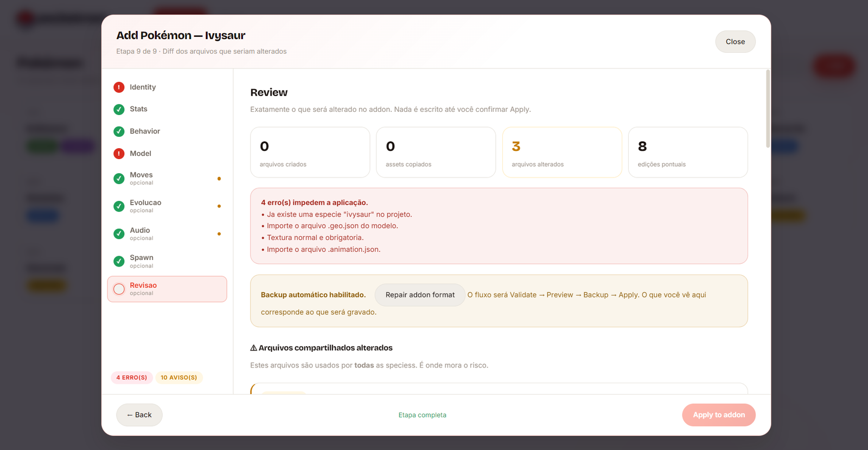Click the 10 AVISO(S) badge
The width and height of the screenshot is (868, 450).
pyautogui.click(x=179, y=378)
